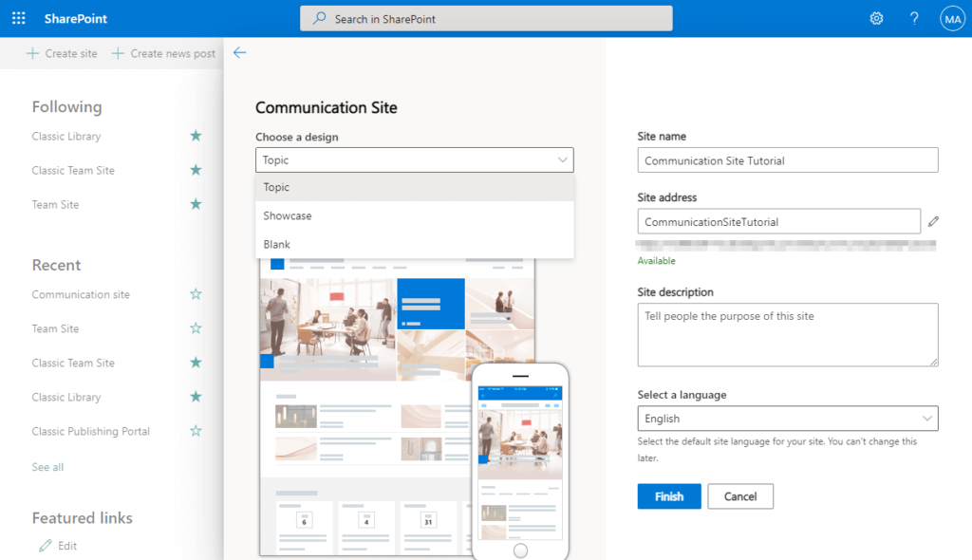Edit site address with pencil icon
972x560 pixels.
[933, 221]
